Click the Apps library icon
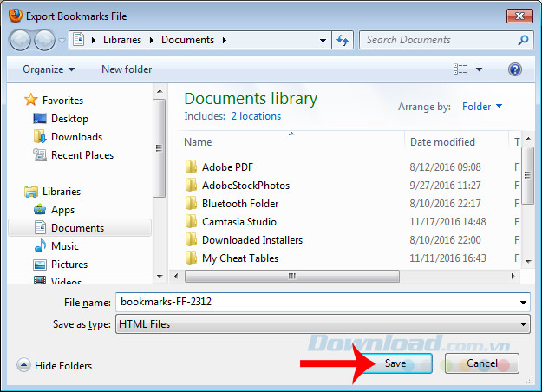The height and width of the screenshot is (392, 542). point(40,210)
